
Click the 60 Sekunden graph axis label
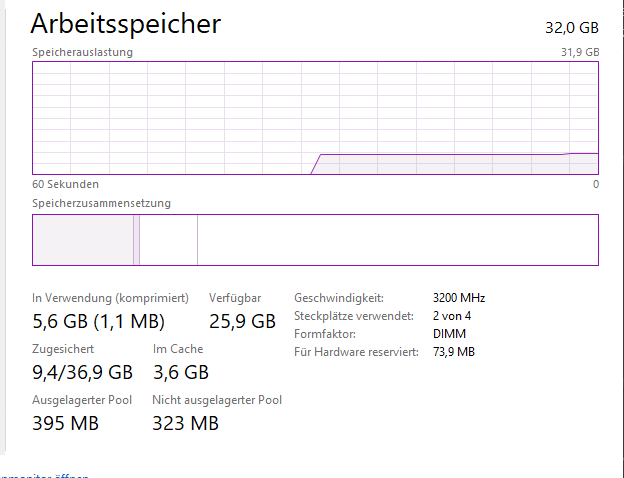(65, 184)
